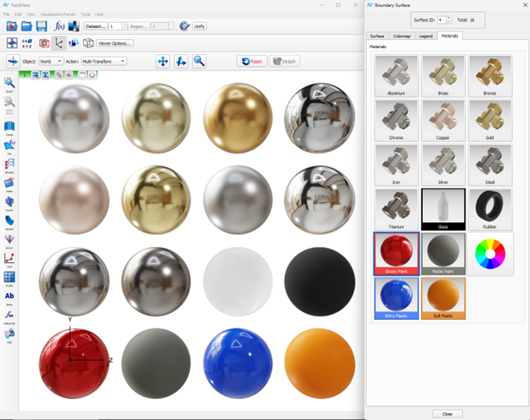Click the Close button in Boundary Surface panel
This screenshot has width=530, height=420.
point(447,413)
